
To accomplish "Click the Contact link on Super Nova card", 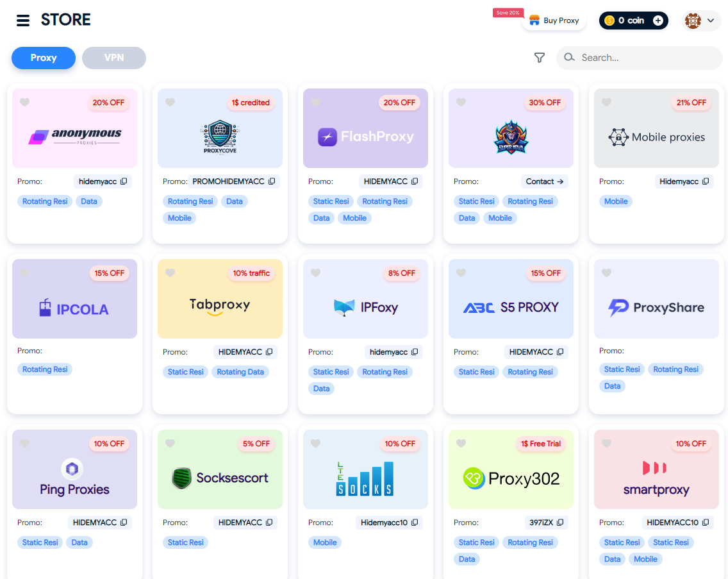I will (544, 181).
